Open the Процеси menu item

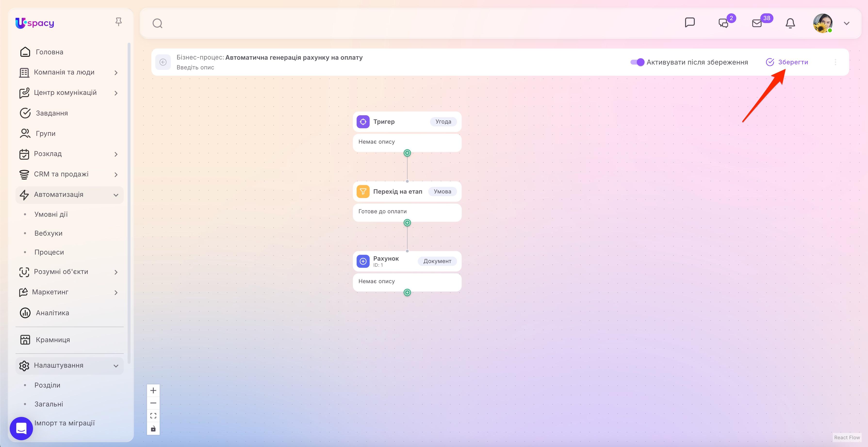point(49,252)
